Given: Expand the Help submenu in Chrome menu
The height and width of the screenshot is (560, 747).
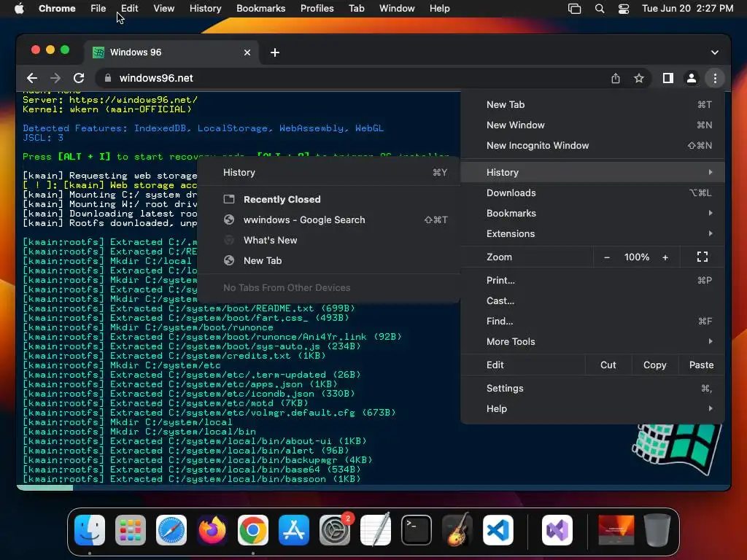Looking at the screenshot, I should tap(592, 409).
